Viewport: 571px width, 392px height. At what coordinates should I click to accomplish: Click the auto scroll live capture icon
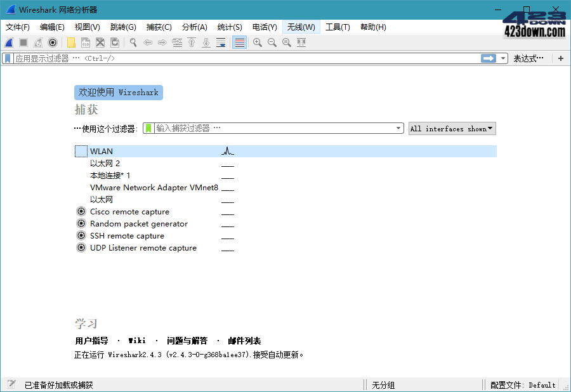tap(221, 42)
